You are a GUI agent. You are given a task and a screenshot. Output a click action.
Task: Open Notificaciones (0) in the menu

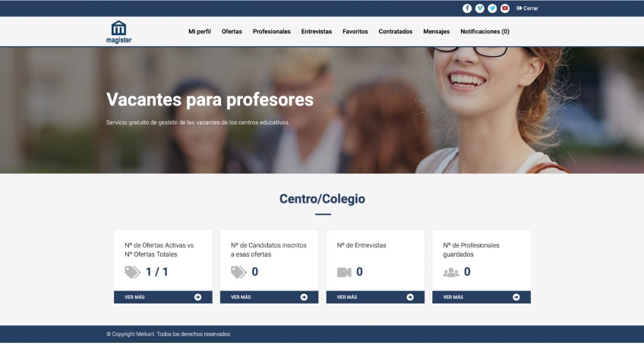coord(485,32)
